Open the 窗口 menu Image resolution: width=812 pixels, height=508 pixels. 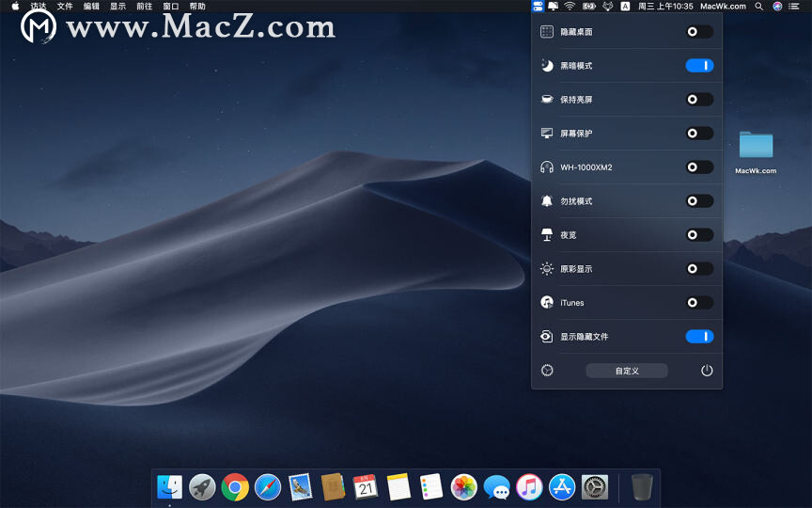170,7
